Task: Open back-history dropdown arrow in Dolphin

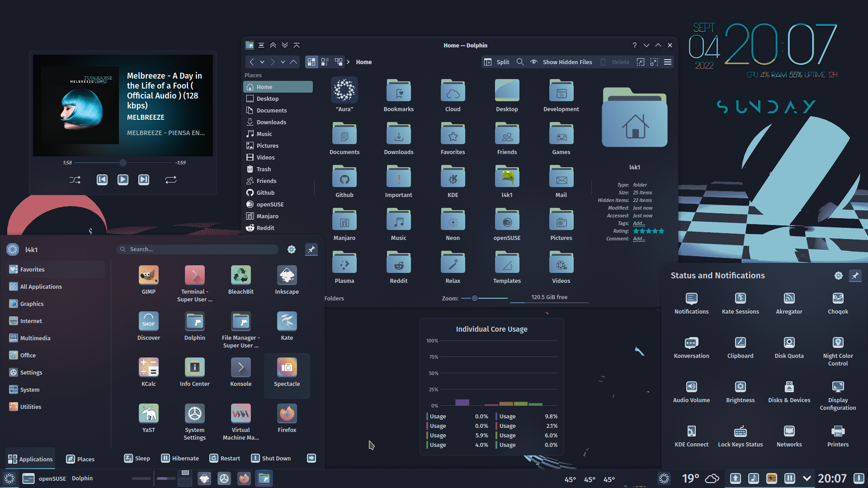Action: pos(262,62)
